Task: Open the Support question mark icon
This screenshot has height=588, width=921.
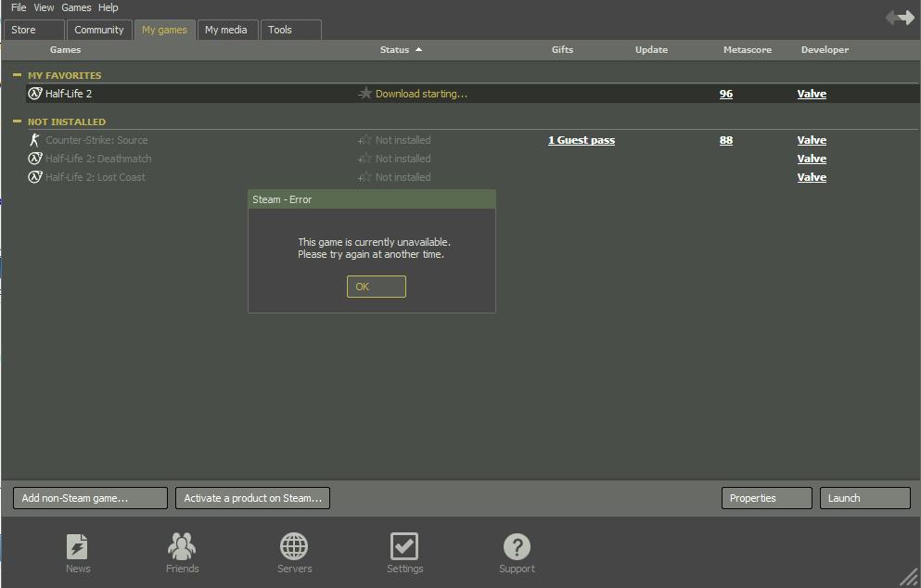Action: click(x=517, y=546)
